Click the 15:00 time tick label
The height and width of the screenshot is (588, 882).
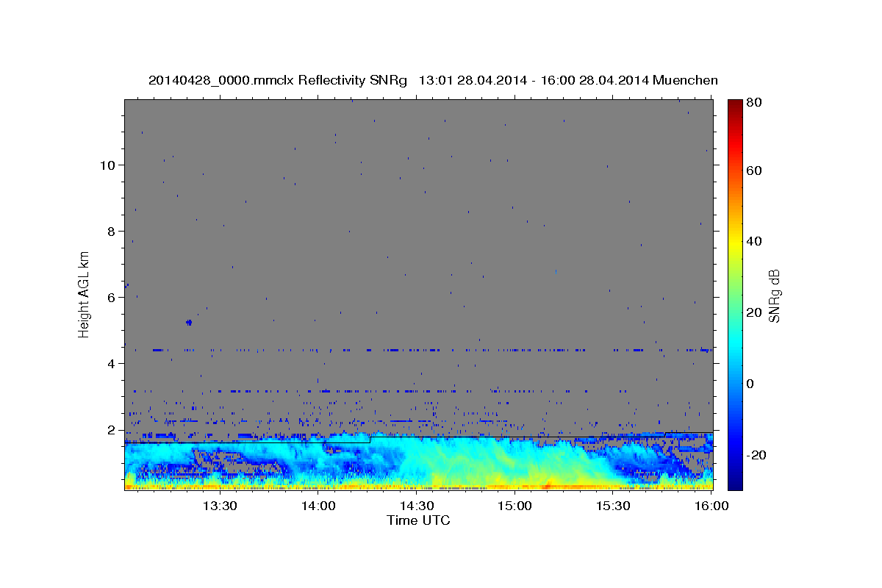pyautogui.click(x=514, y=506)
